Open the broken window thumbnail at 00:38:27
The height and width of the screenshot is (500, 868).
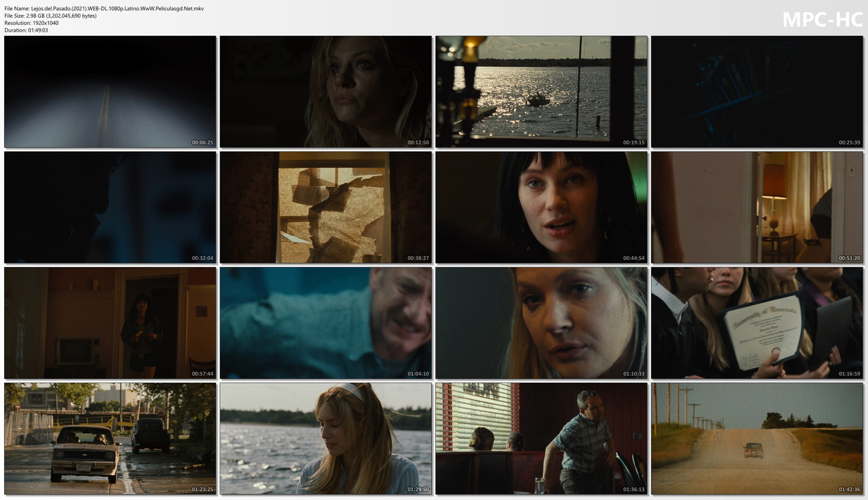coord(325,207)
